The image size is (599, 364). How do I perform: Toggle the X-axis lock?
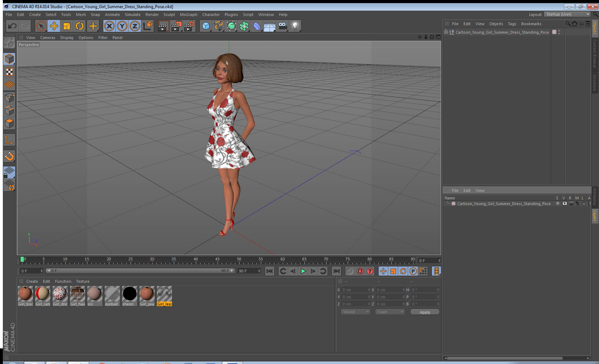(x=109, y=26)
